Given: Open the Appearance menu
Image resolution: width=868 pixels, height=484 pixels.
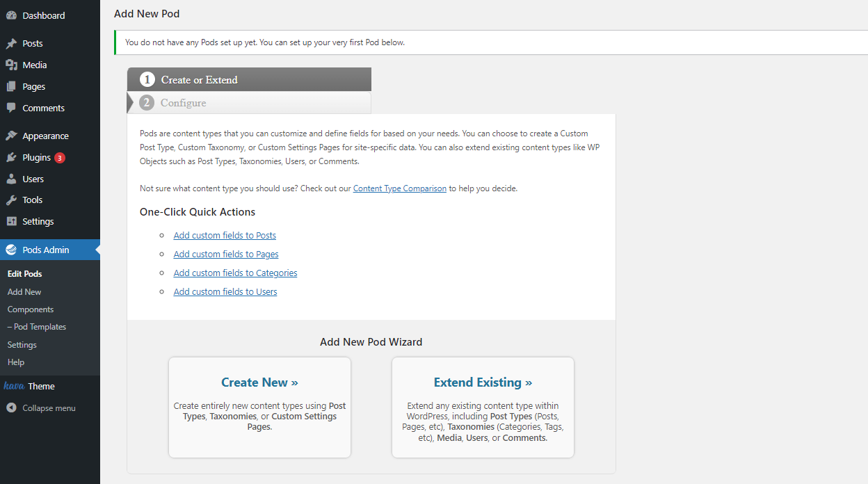Looking at the screenshot, I should [x=50, y=136].
